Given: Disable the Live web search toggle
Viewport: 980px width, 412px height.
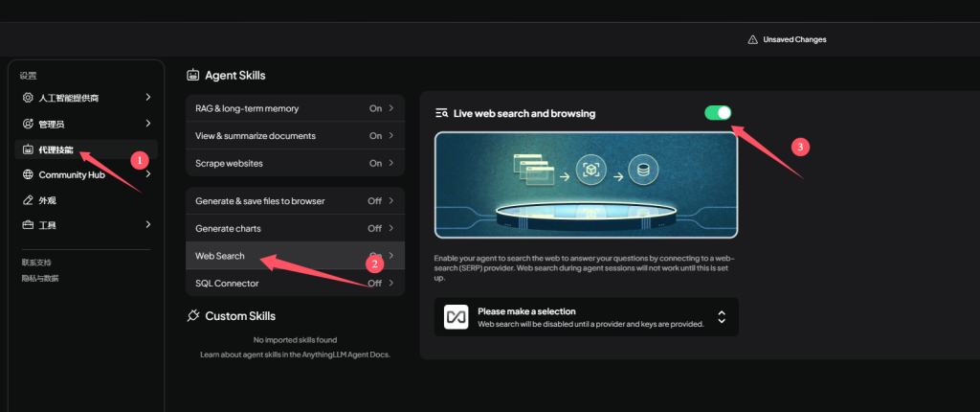Looking at the screenshot, I should coord(717,113).
